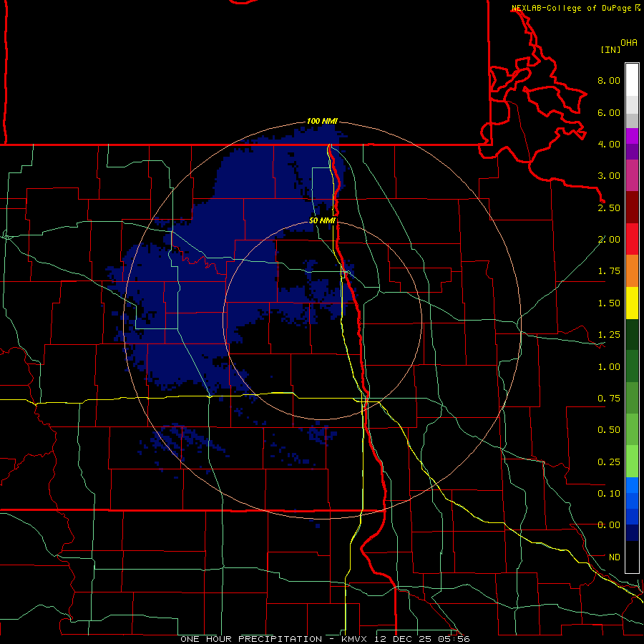Click the 2.50 legend value
This screenshot has width=644, height=644.
[x=609, y=208]
